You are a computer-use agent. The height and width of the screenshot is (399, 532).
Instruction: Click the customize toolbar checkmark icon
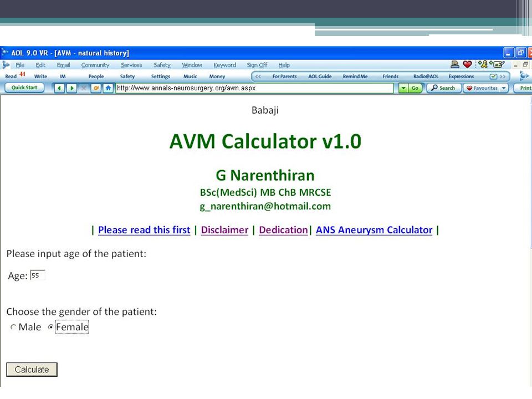pyautogui.click(x=493, y=76)
